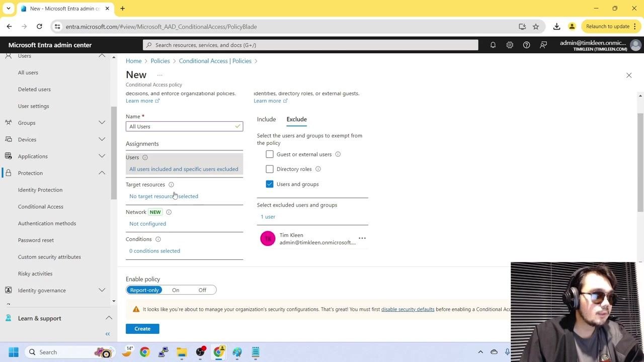The height and width of the screenshot is (362, 644).
Task: Follow disable security defaults link
Action: click(x=408, y=309)
